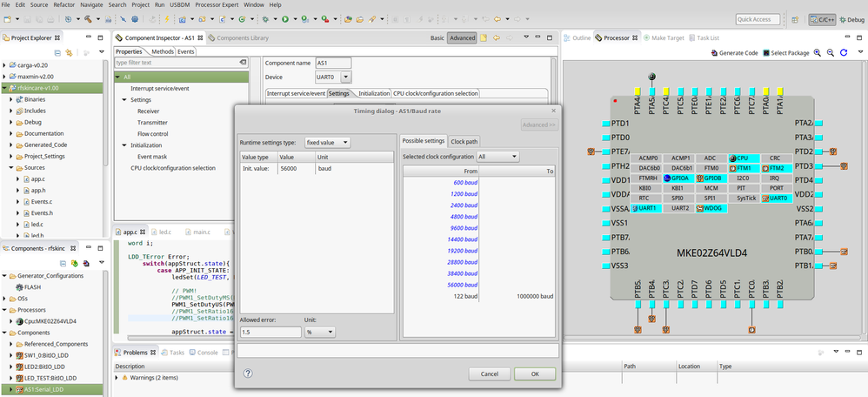
Task: Zoom in on the processor diagram
Action: [x=818, y=53]
